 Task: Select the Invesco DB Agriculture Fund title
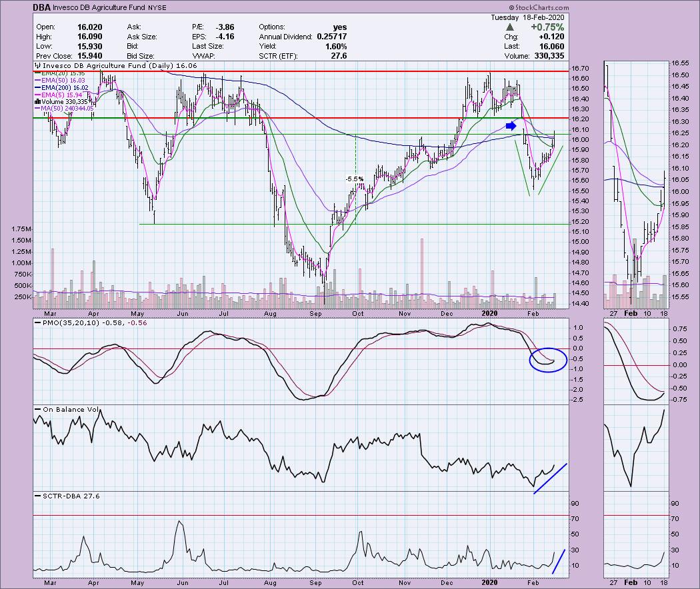[99, 7]
